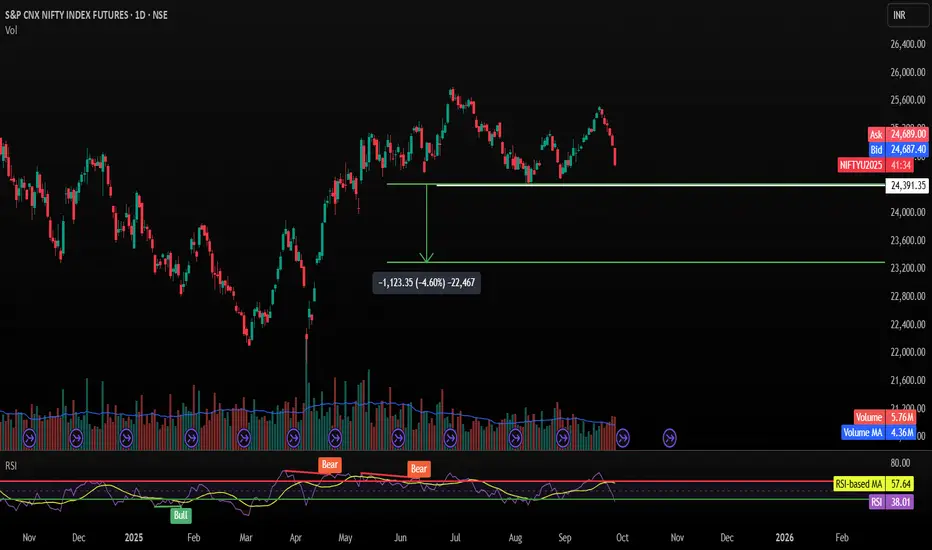Select the RSI indicator legend label
932x550 pixels.
coord(11,466)
